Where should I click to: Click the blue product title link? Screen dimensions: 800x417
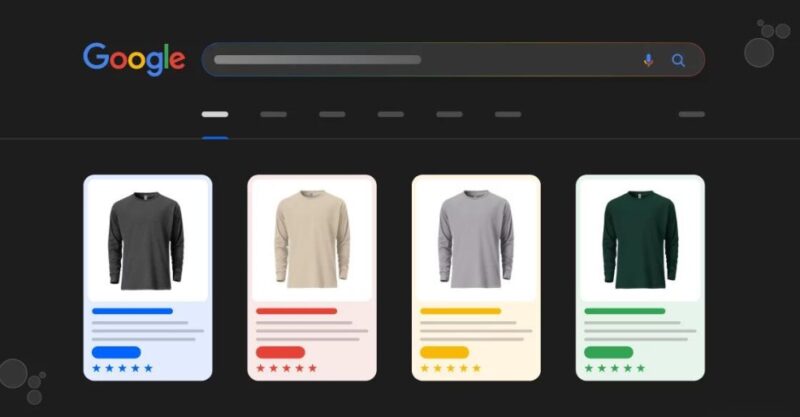[132, 311]
